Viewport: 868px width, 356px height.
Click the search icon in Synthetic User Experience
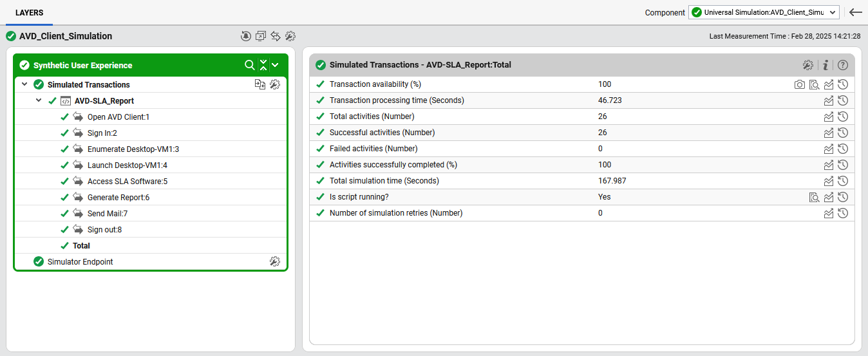point(249,65)
